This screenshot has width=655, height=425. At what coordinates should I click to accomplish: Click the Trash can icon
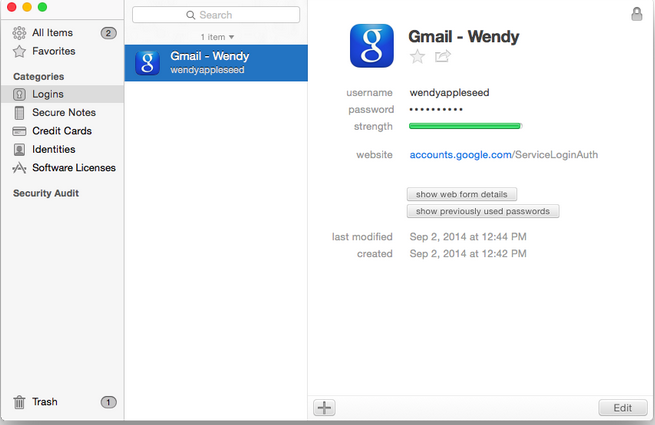click(19, 402)
